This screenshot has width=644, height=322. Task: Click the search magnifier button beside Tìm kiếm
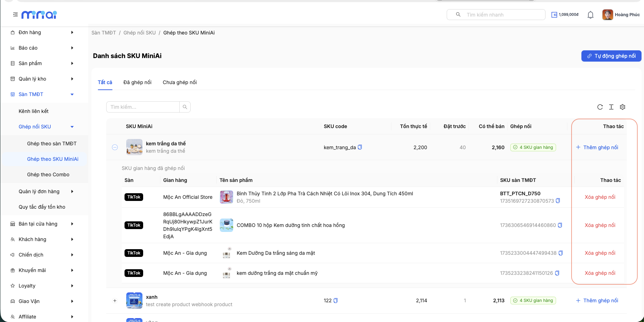click(x=185, y=107)
